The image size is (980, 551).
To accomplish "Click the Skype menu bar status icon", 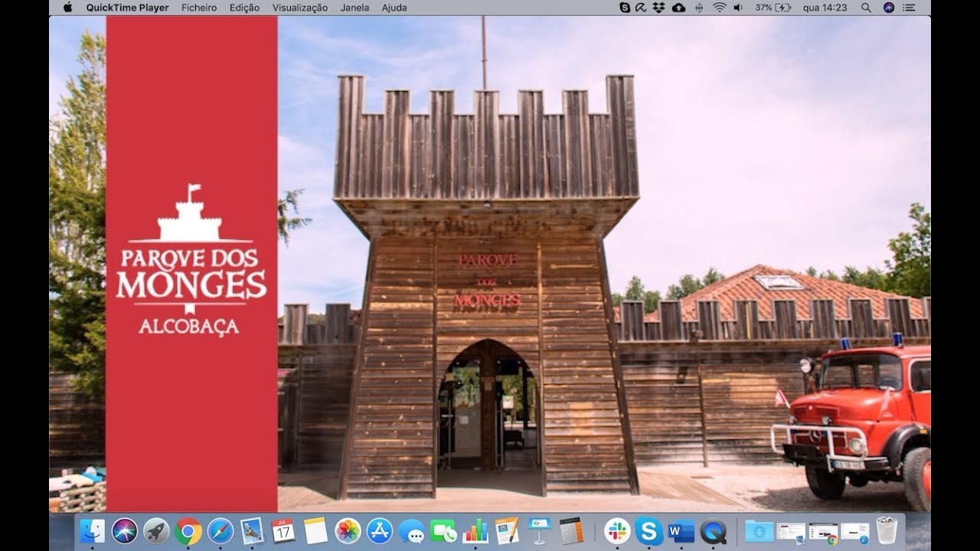I will click(625, 8).
